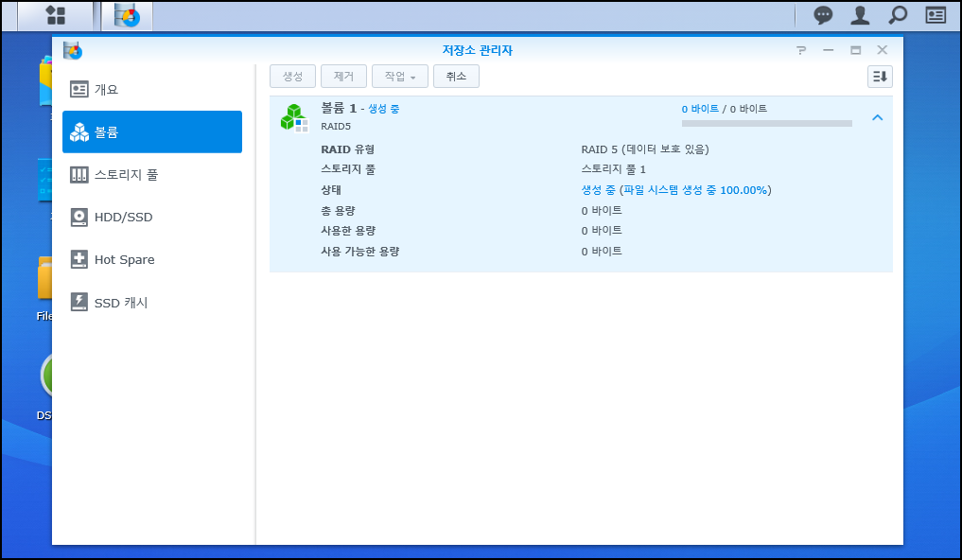Click the 0 바이트 / 0 바이트 usage text
Viewport: 962px width, 560px height.
725,109
